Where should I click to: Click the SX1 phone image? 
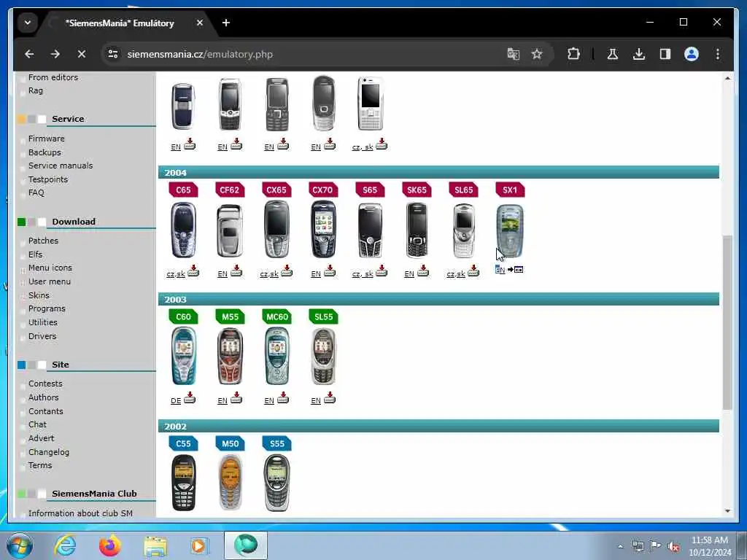click(510, 231)
